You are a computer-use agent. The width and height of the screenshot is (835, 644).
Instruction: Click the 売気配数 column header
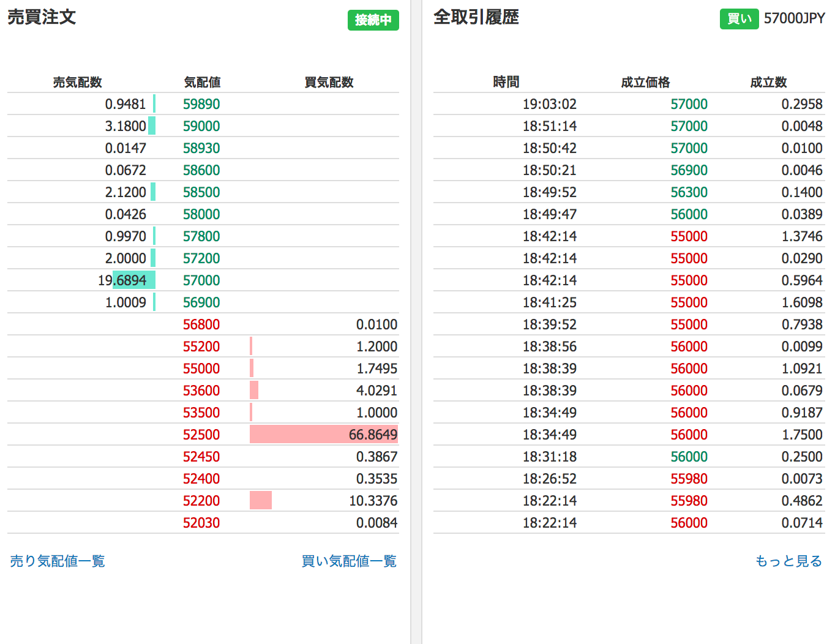click(77, 82)
